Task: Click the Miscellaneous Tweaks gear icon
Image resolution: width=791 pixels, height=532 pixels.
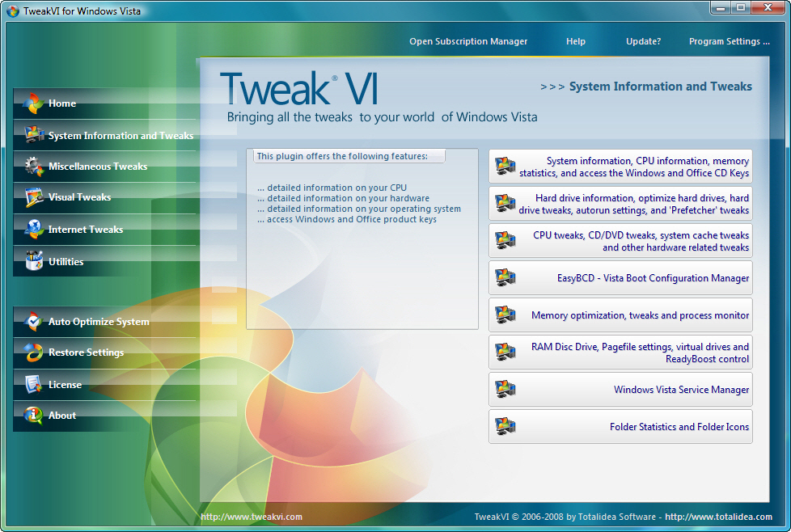Action: tap(34, 167)
